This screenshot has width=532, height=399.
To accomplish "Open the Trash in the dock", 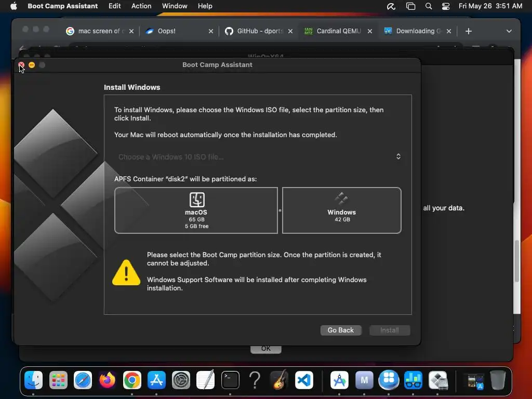I will point(498,380).
